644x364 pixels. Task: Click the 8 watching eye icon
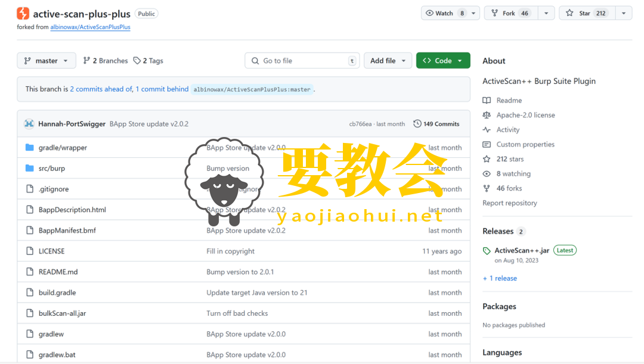[x=487, y=174]
